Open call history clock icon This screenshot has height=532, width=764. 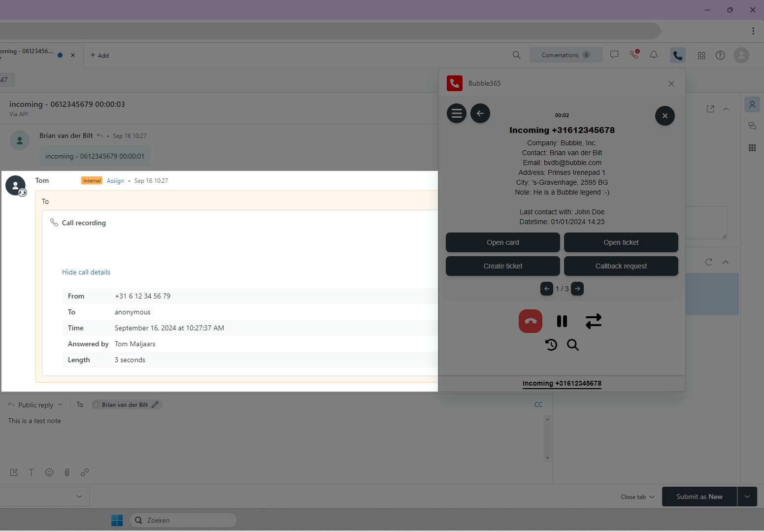point(551,345)
